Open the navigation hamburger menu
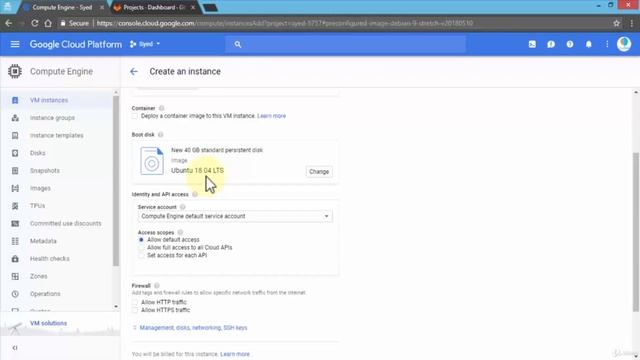This screenshot has width=640, height=360. (15, 44)
